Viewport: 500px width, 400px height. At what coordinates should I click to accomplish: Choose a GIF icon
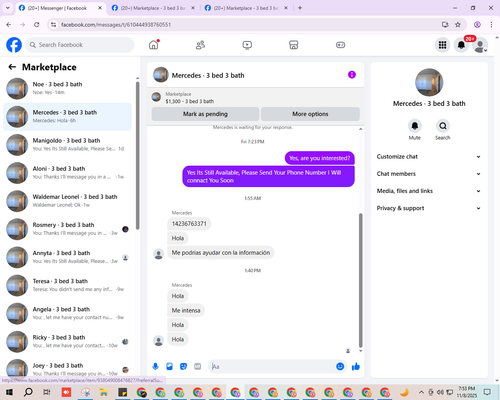[x=197, y=367]
